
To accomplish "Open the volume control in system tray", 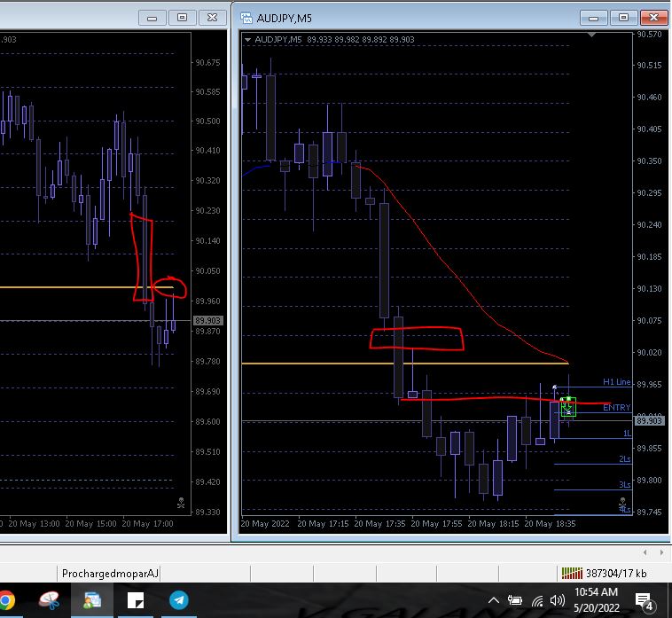I will tap(558, 601).
